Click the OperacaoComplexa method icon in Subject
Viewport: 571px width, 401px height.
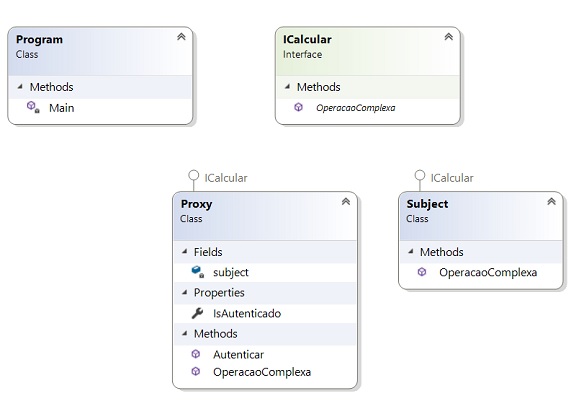coord(422,272)
